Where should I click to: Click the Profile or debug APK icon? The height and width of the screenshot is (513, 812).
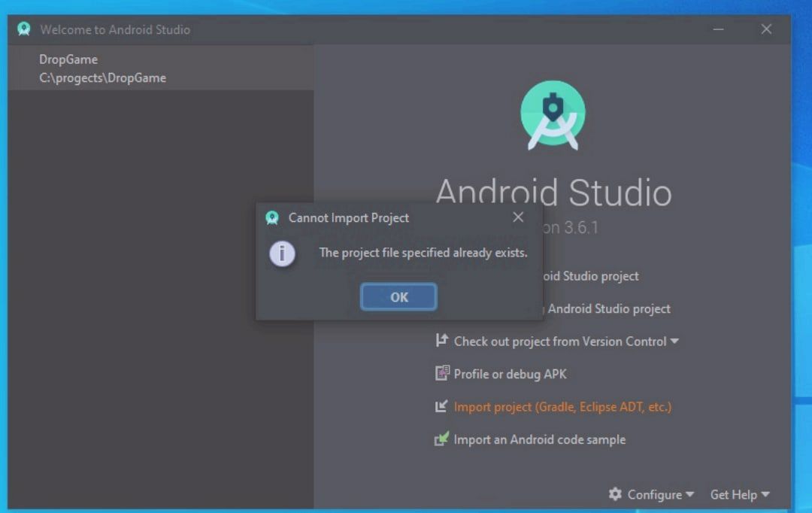coord(442,373)
